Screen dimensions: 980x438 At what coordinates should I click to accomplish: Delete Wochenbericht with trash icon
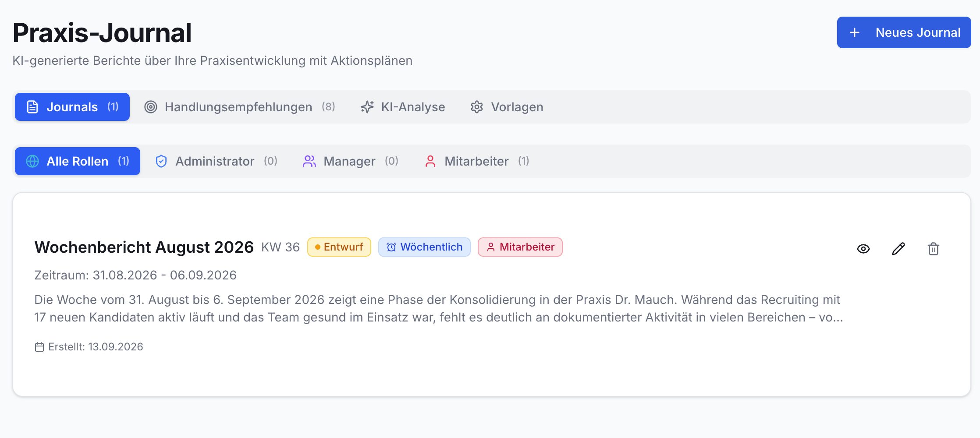934,249
